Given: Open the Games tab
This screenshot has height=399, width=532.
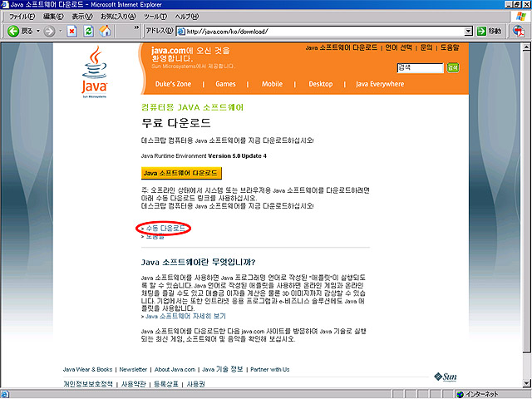Looking at the screenshot, I should click(225, 84).
